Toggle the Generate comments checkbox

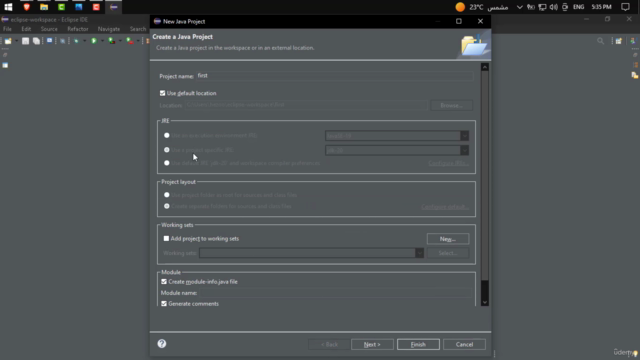point(164,304)
